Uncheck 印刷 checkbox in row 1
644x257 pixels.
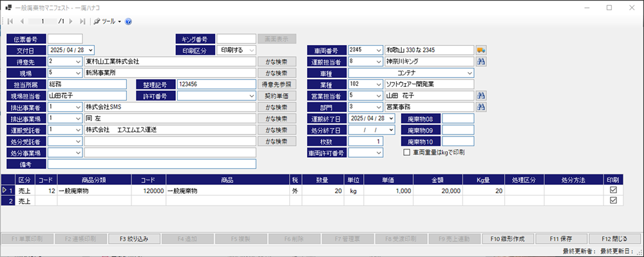(x=614, y=191)
